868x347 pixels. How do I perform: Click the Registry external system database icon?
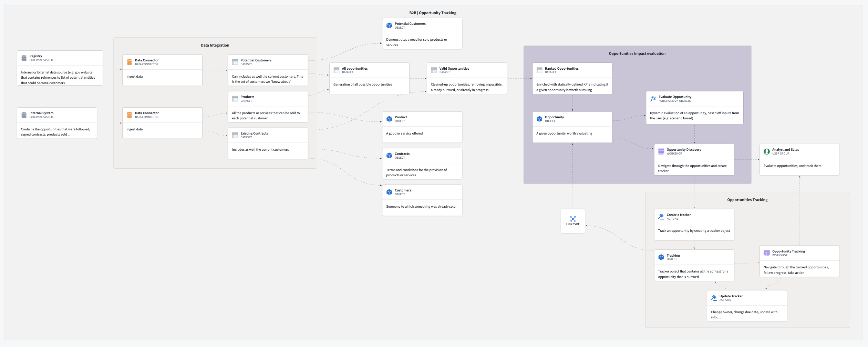24,58
